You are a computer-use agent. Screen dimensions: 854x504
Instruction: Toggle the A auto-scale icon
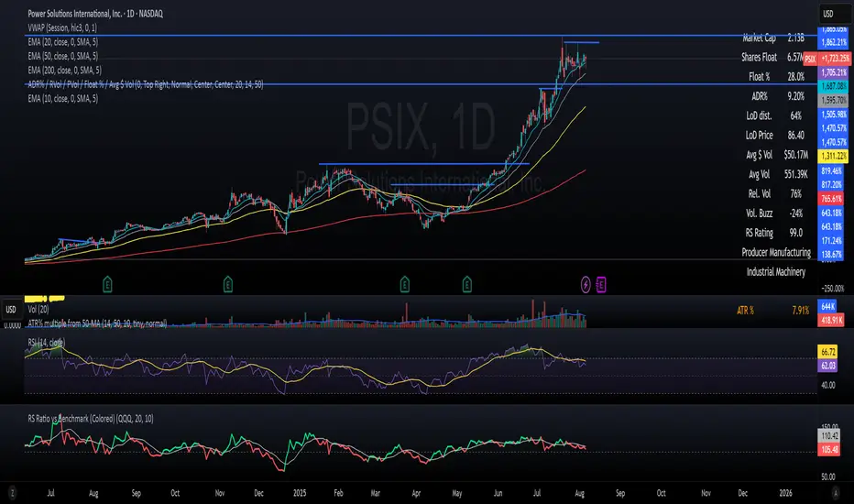(836, 493)
